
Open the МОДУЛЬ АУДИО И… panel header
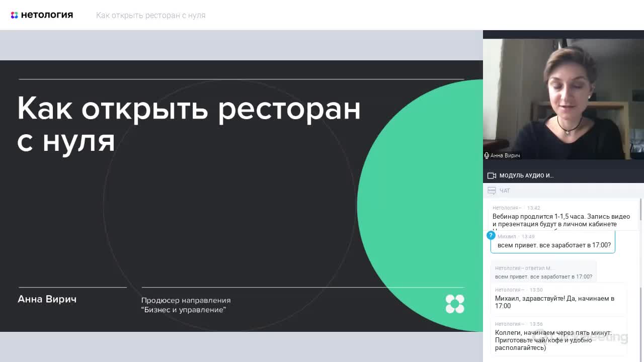563,175
